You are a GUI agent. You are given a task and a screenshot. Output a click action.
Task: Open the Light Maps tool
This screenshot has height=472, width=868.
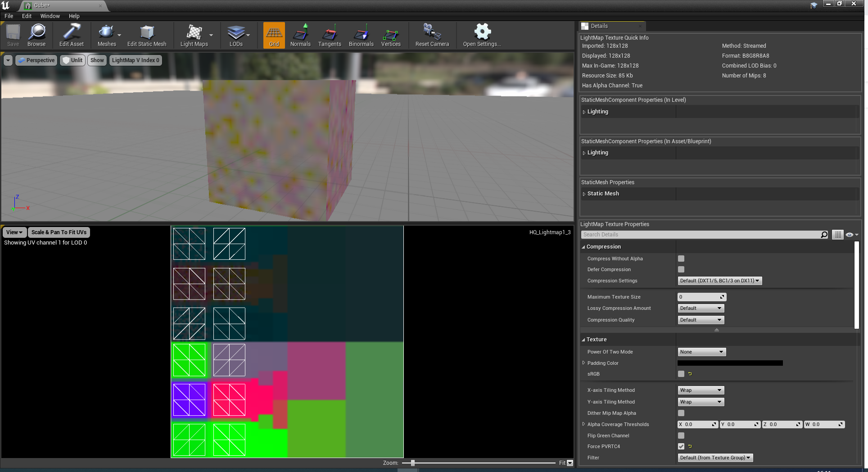coord(194,35)
